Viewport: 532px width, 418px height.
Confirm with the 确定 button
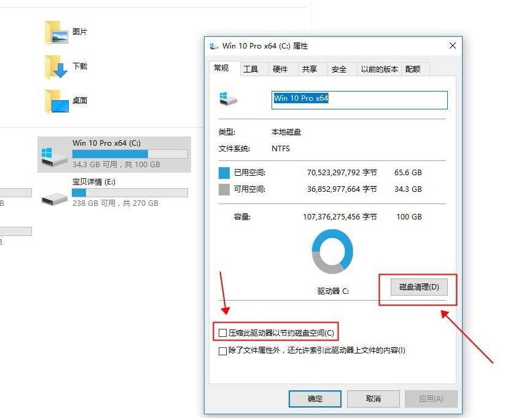[x=315, y=399]
